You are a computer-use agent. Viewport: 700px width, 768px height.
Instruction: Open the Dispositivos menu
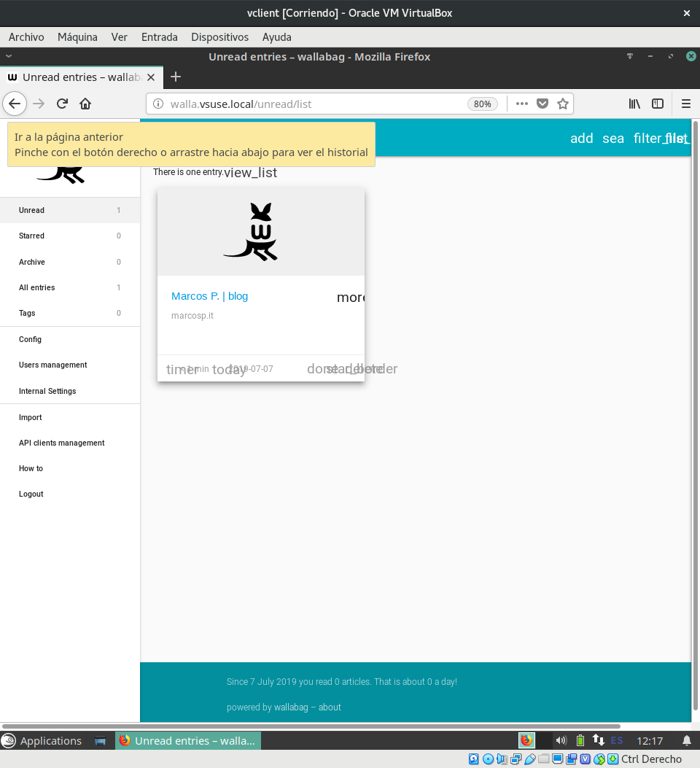click(219, 37)
